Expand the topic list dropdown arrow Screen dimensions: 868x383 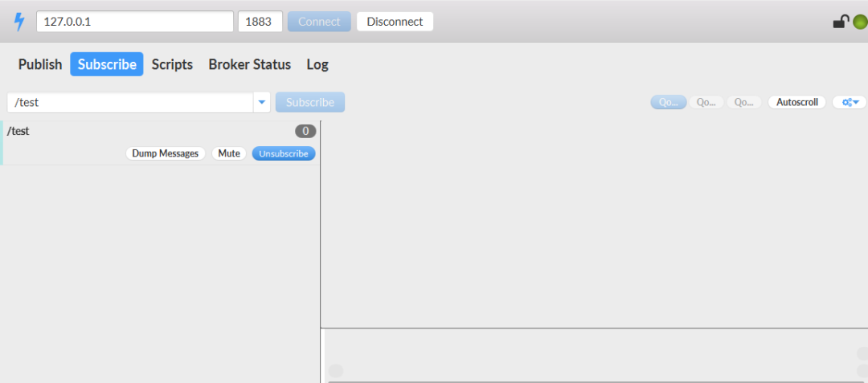tap(261, 102)
